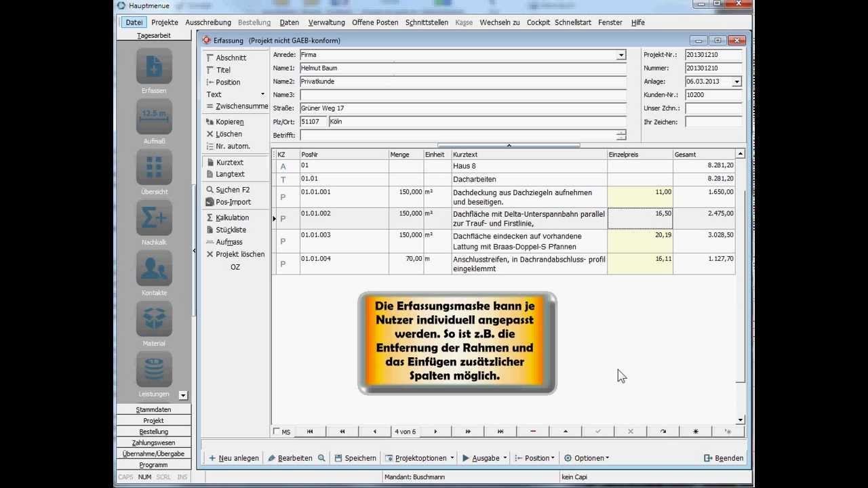
Task: Collapse the header panel via the splitter arrow
Action: click(x=509, y=145)
